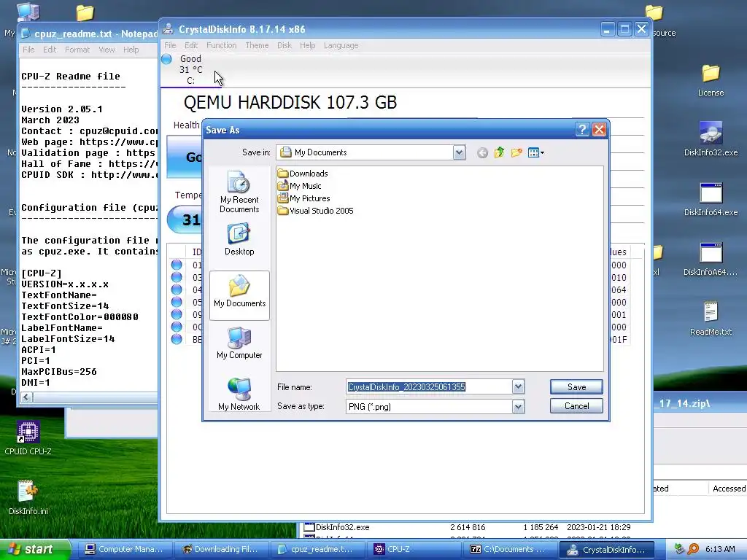Viewport: 747px width, 560px height.
Task: Open CrystalDiskInfo Theme menu
Action: [x=257, y=45]
